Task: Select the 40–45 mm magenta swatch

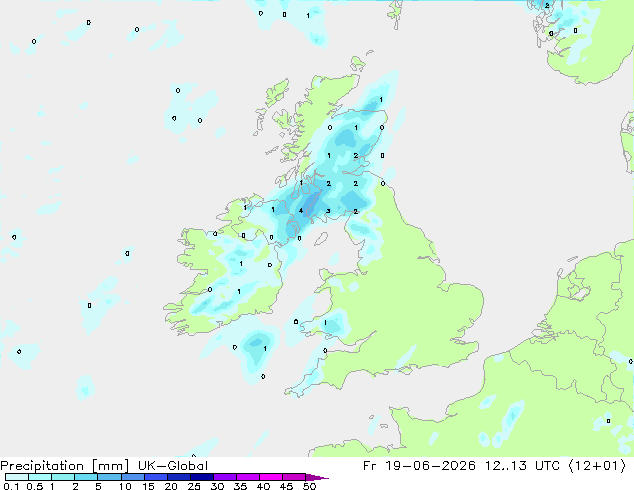Action: 271,477
